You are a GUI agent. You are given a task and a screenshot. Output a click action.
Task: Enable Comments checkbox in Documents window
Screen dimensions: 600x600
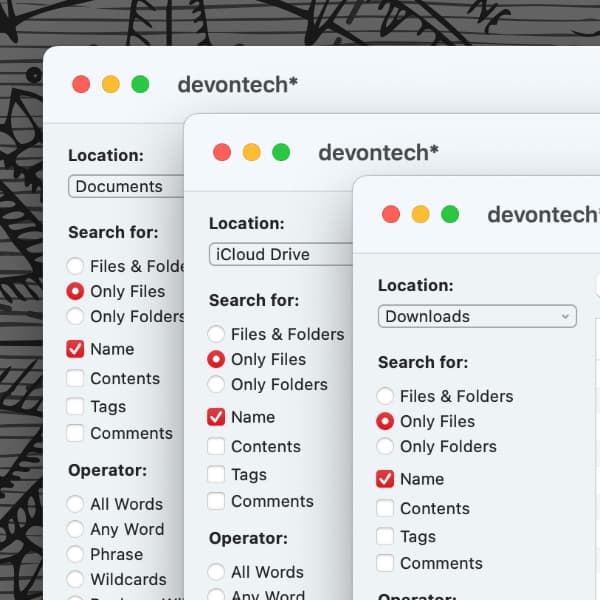click(x=75, y=433)
